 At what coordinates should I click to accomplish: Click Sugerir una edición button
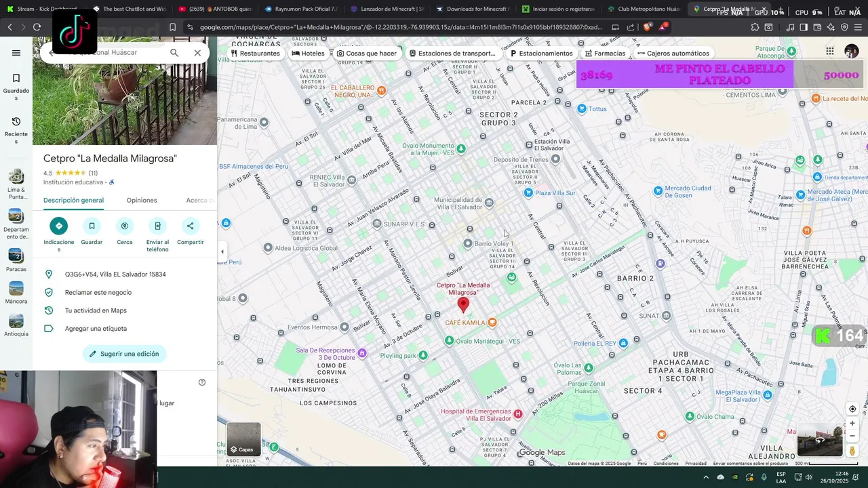[x=125, y=354]
